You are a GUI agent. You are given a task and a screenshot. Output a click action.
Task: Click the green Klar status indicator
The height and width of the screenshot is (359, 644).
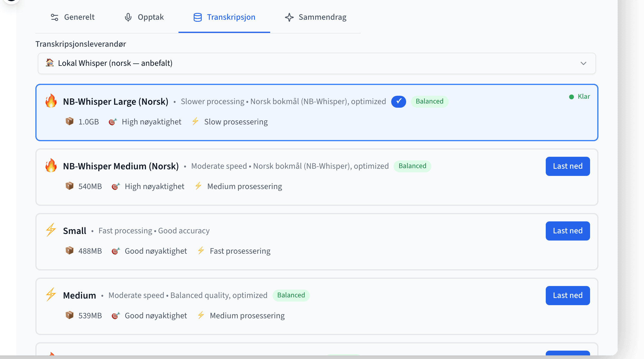(580, 97)
